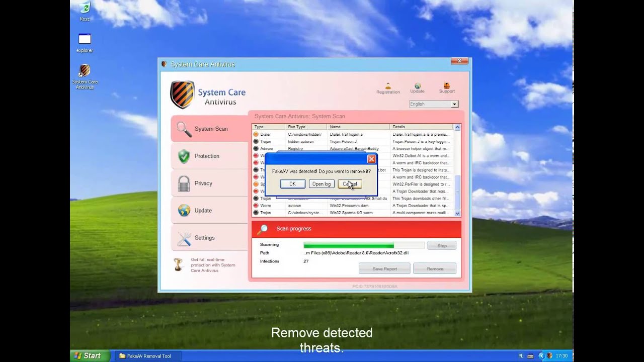Click Open log button in dialog
644x362 pixels.
(321, 184)
